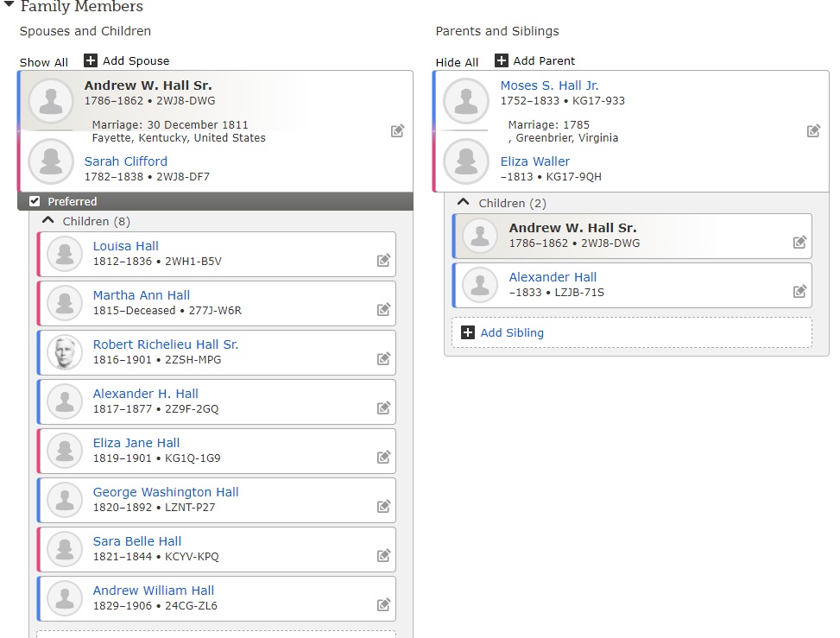Uncheck the Preferred checkbox
This screenshot has width=840, height=638.
tap(35, 201)
